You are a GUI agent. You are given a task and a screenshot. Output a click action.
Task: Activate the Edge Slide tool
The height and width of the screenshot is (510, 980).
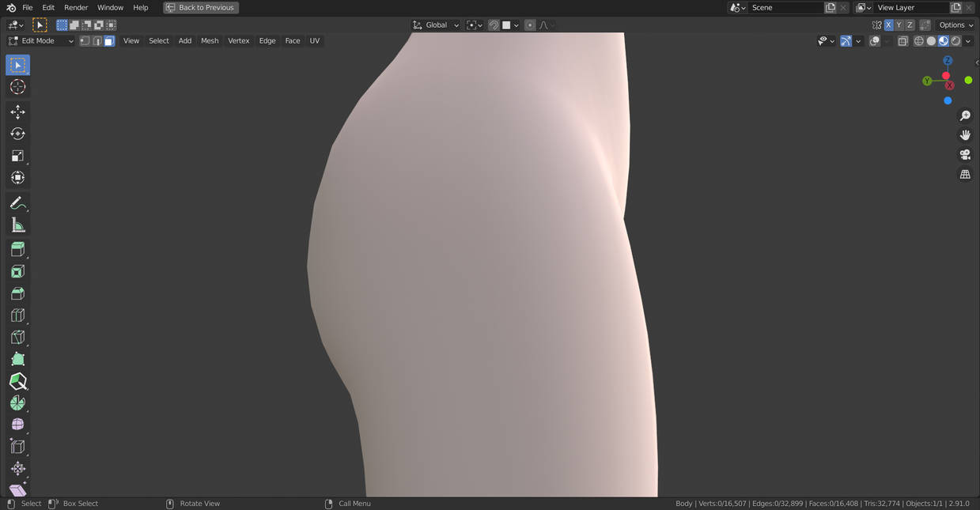pyautogui.click(x=17, y=447)
